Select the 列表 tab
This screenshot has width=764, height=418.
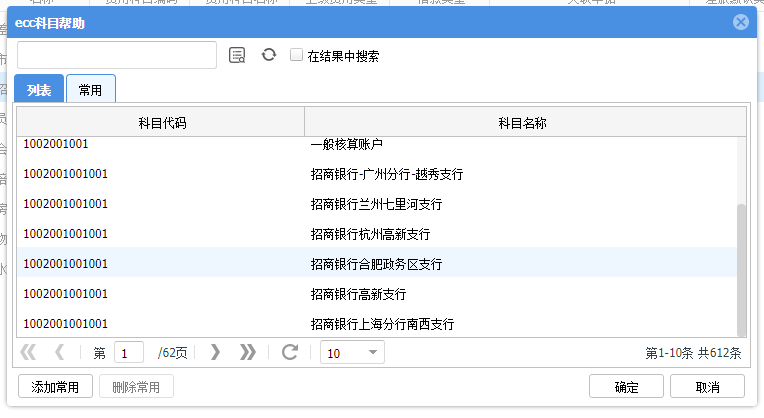(x=39, y=89)
